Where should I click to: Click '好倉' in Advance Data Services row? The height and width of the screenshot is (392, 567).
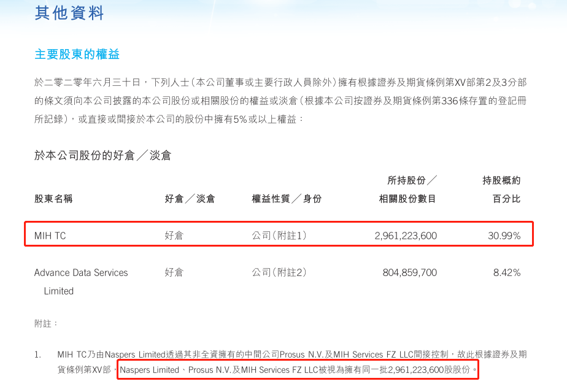coord(174,272)
